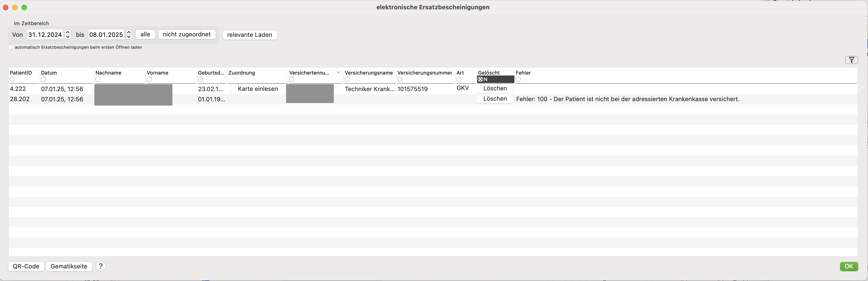This screenshot has width=868, height=281.
Task: Click the Fehler: 100 error message
Action: point(628,99)
